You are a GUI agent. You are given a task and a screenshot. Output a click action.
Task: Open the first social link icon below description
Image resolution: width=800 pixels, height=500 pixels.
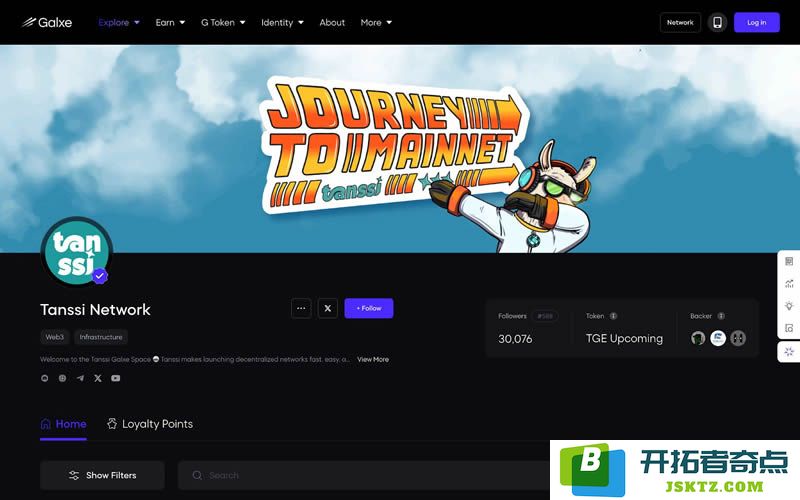(45, 378)
